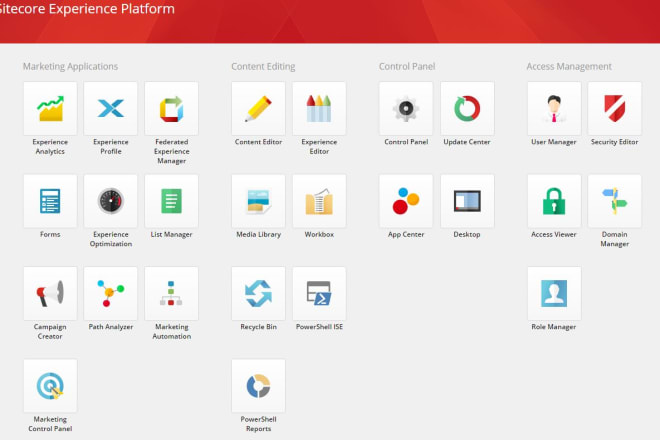Click the 'List Manager' text label
This screenshot has width=660, height=440.
(x=171, y=235)
